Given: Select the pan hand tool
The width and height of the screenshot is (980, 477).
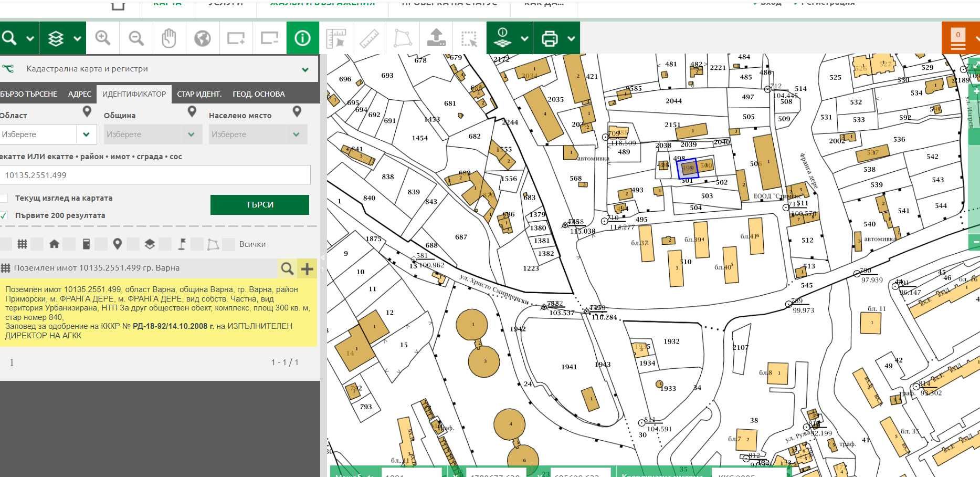Looking at the screenshot, I should coord(169,38).
